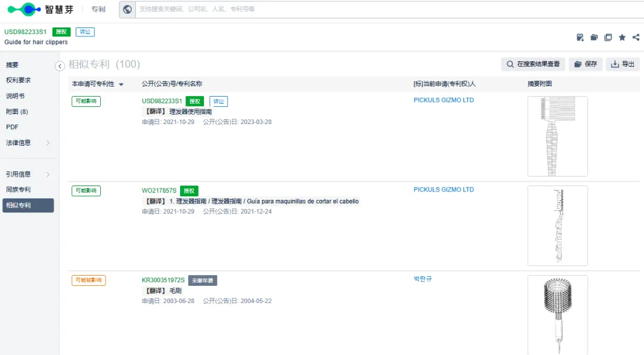This screenshot has height=355, width=644.
Task: Click PICKULS GIZMO LTD for WO217857S row
Action: coord(444,189)
